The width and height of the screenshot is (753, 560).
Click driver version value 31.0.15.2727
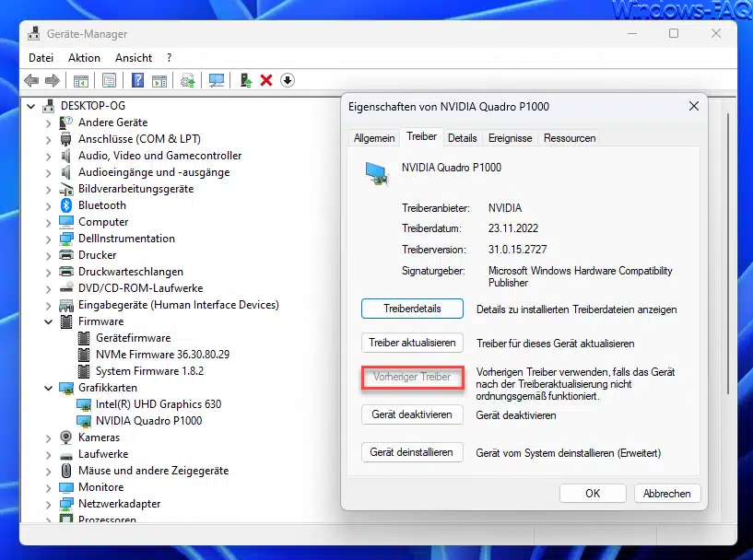[517, 250]
